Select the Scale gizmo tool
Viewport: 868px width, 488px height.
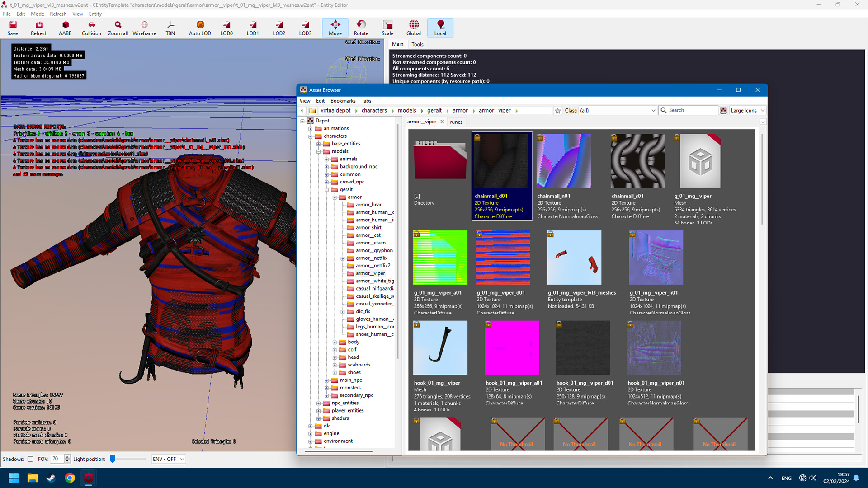(387, 28)
